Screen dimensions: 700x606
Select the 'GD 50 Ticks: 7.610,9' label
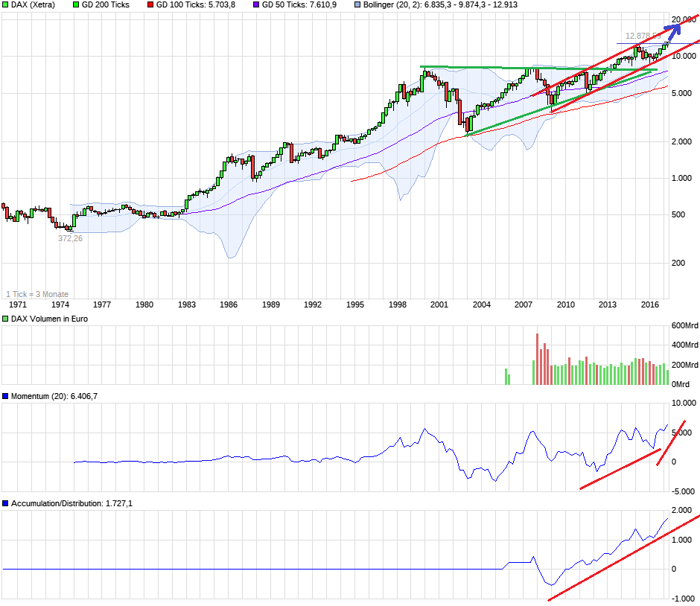tap(299, 5)
